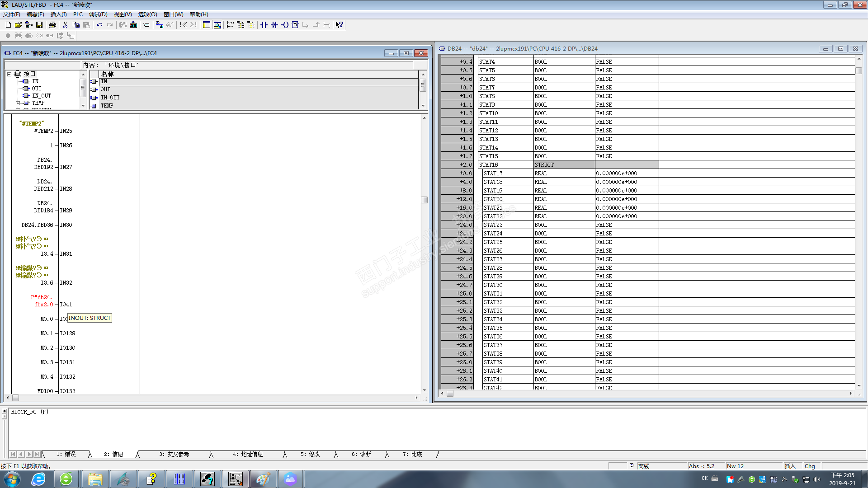Expand the TEMP tree node

18,103
